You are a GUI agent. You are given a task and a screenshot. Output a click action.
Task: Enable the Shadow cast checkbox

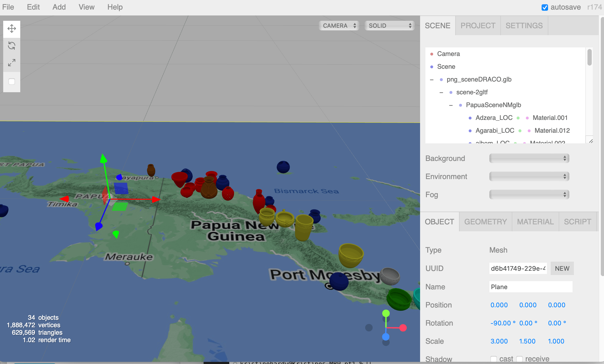494,359
